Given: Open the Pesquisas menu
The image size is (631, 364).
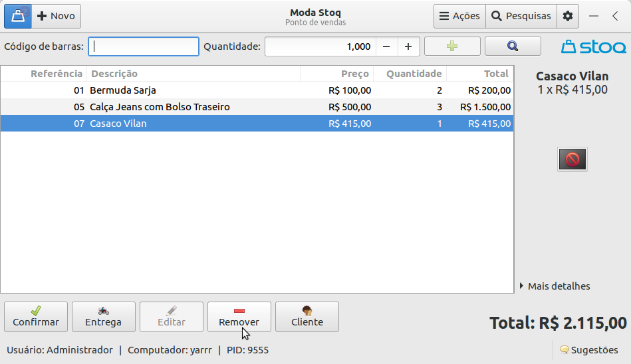Looking at the screenshot, I should 521,16.
